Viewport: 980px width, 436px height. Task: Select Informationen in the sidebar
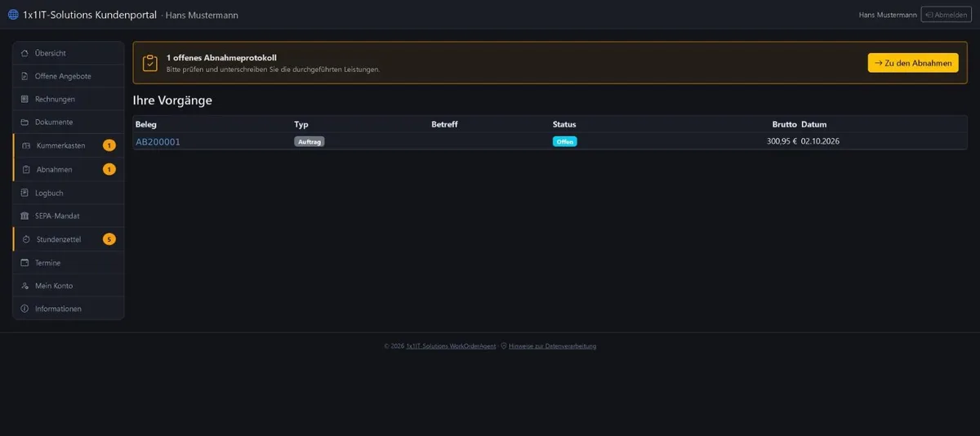(x=69, y=309)
